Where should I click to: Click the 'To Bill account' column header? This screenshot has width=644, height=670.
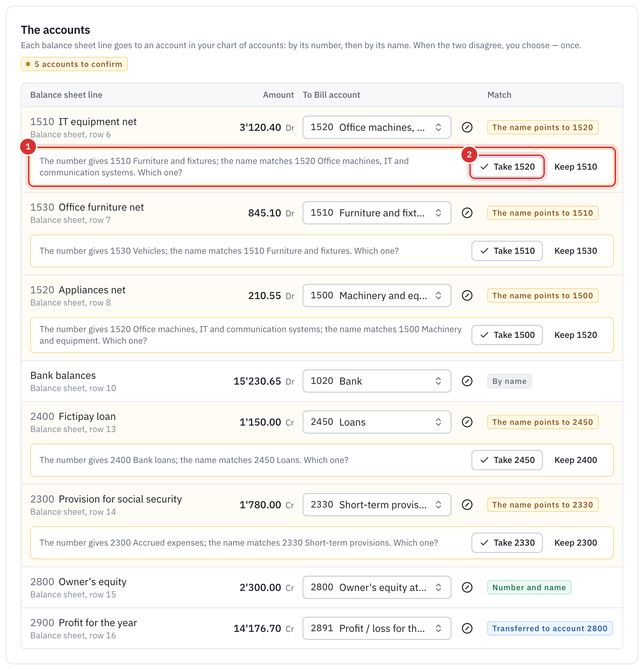click(331, 95)
